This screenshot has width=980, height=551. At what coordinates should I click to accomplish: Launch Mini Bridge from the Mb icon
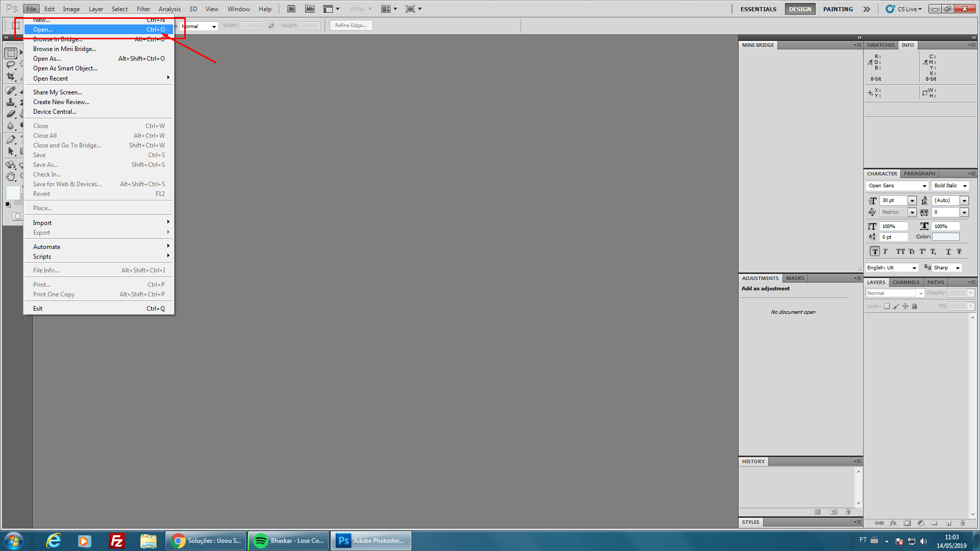click(310, 9)
